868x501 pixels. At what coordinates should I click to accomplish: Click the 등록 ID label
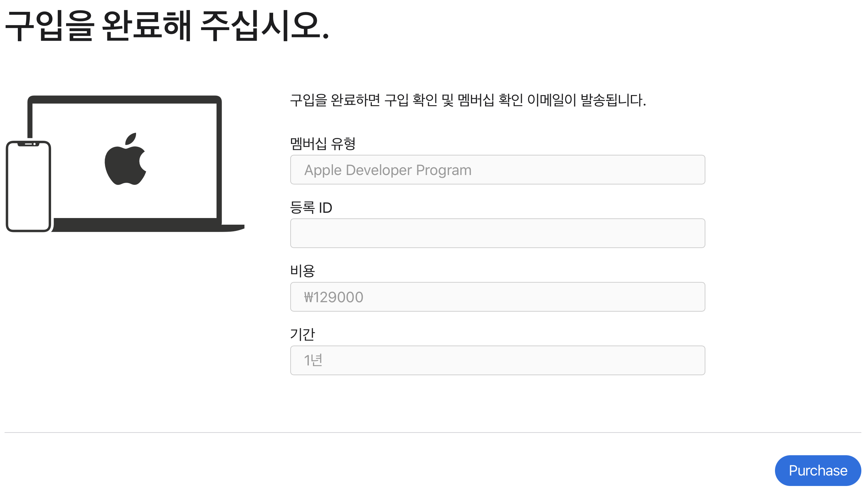(x=311, y=208)
